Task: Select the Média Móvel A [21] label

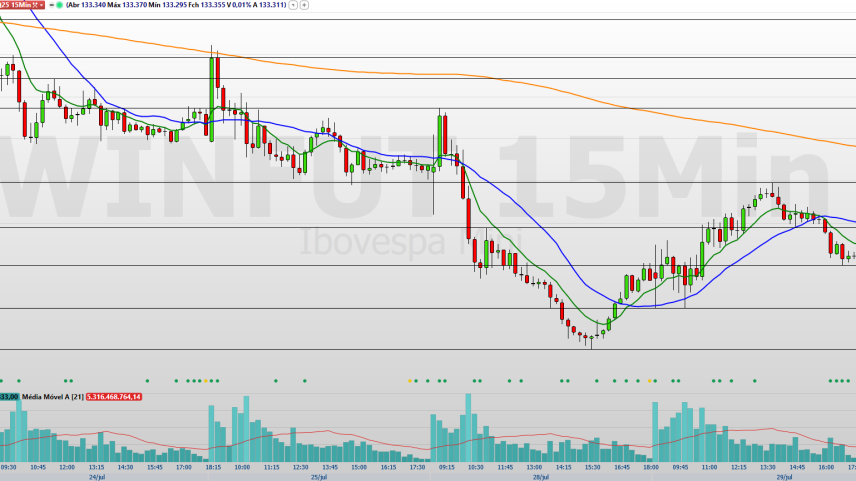Action: click(x=52, y=397)
